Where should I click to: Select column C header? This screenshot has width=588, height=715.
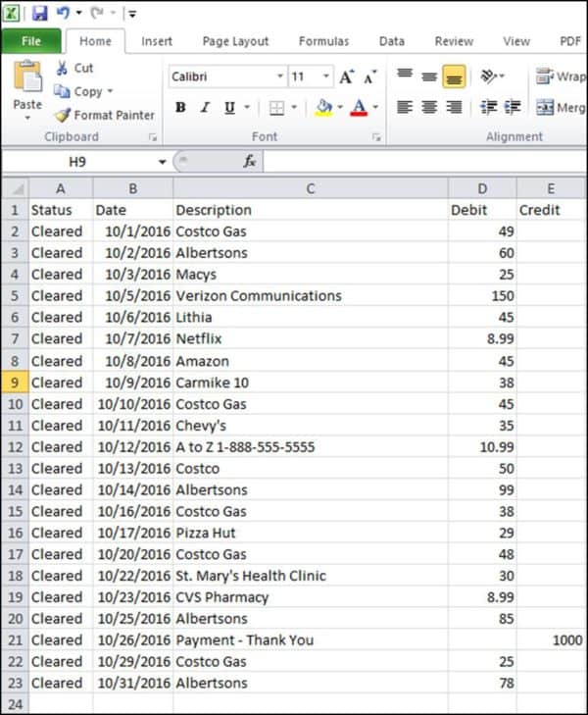click(310, 188)
